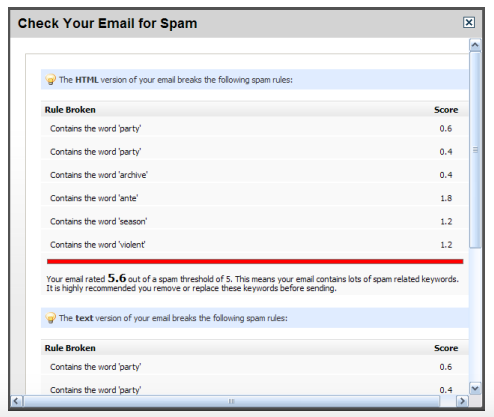Click the text version Rule Broken header
Image resolution: width=494 pixels, height=417 pixels.
point(70,348)
